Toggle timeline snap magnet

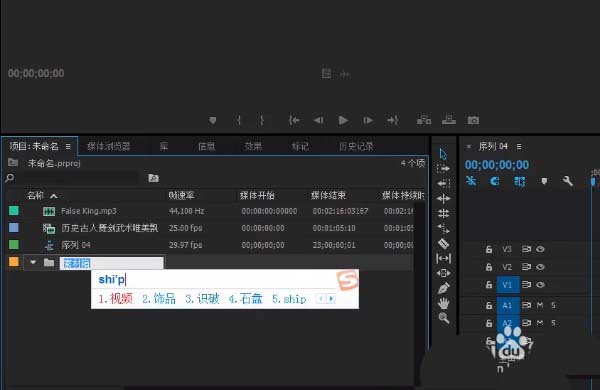pos(495,181)
